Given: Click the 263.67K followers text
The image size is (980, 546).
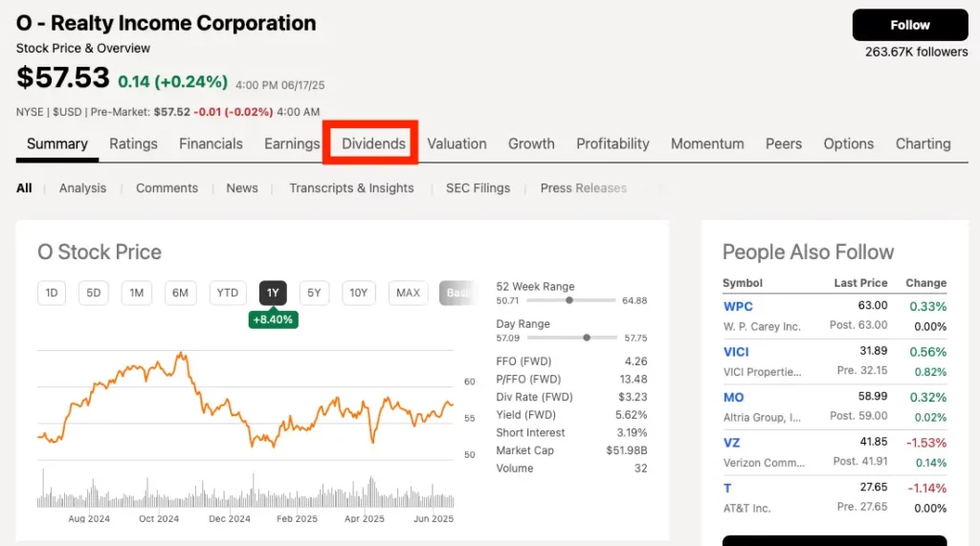Looking at the screenshot, I should 916,52.
